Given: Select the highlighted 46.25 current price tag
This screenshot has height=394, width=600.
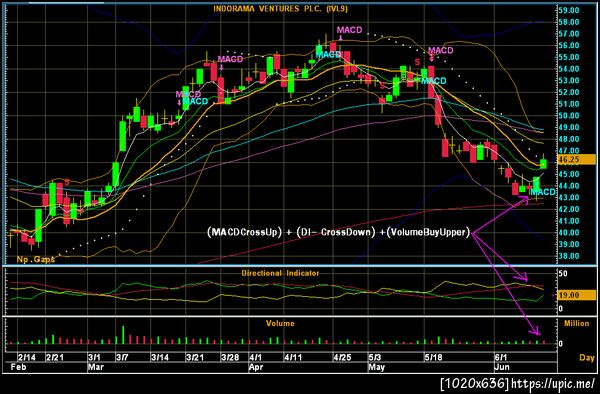Looking at the screenshot, I should tap(577, 160).
